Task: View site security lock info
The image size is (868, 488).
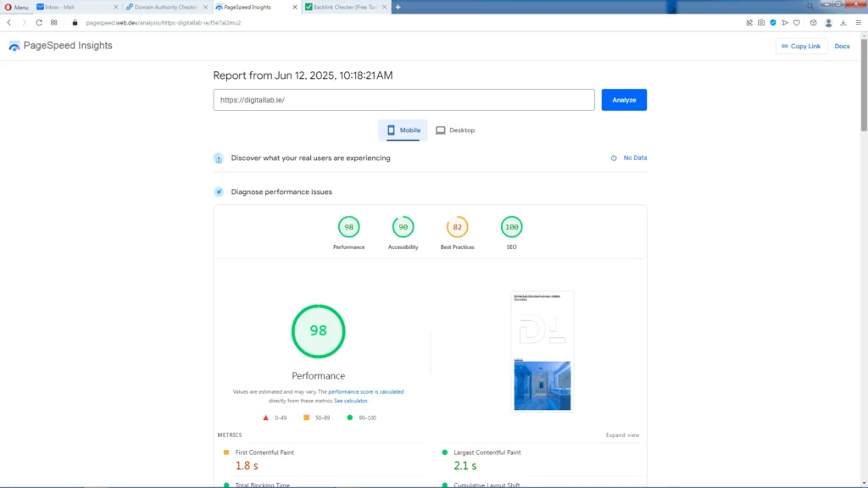Action: [75, 23]
